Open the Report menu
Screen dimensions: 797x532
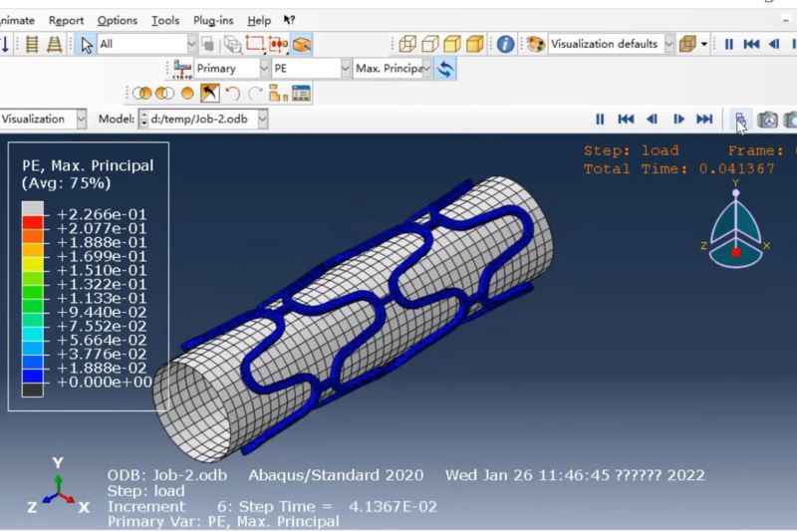coord(66,20)
